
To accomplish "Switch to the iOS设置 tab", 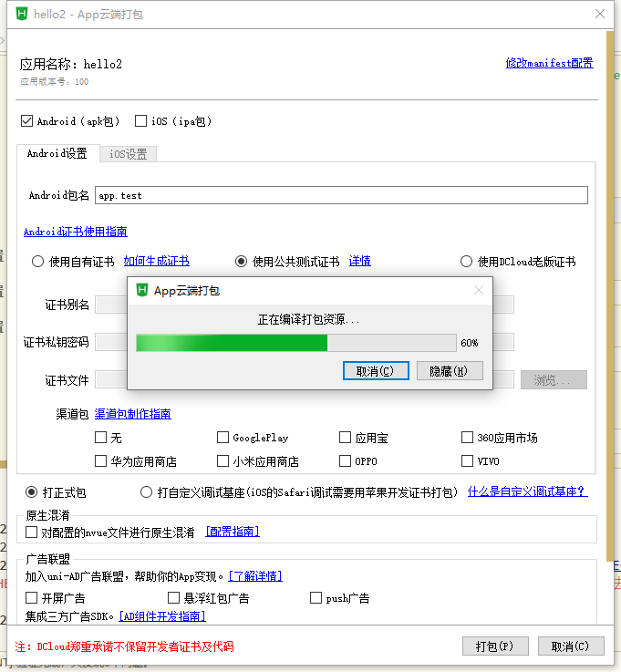I will (x=129, y=154).
